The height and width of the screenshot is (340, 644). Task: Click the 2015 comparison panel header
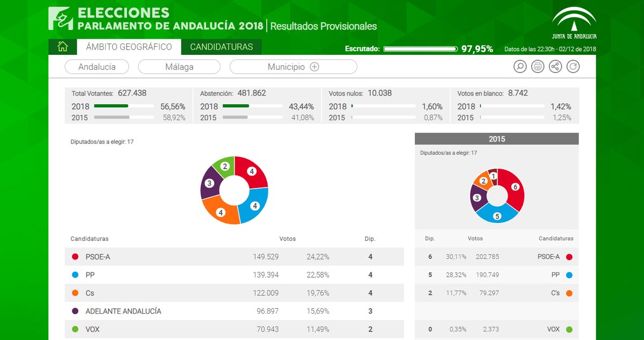[496, 139]
